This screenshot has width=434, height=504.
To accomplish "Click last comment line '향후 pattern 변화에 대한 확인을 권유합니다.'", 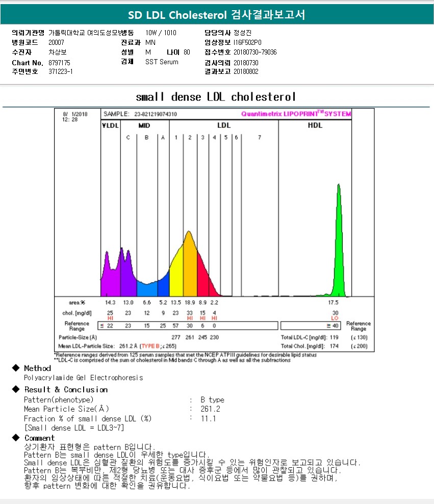I will click(107, 486).
